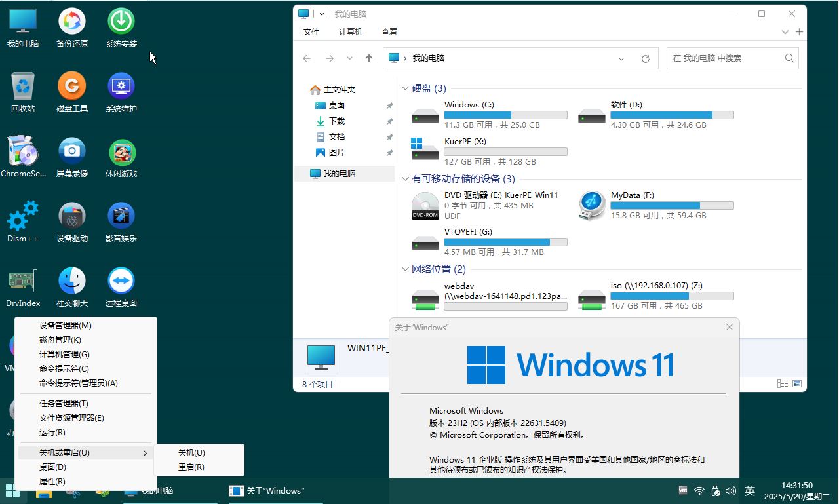Select 下载 in the Explorer sidebar
The height and width of the screenshot is (504, 839).
337,121
